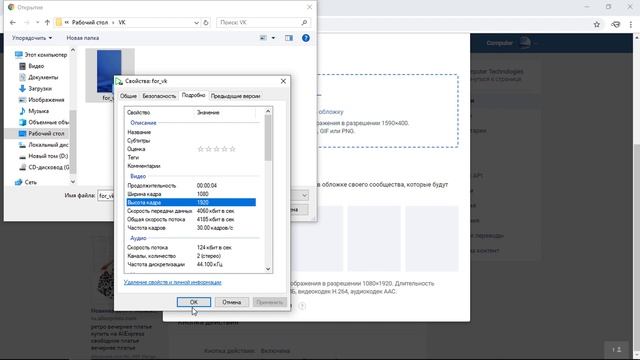
Task: Open Видео folder in sidebar
Action: click(32, 66)
